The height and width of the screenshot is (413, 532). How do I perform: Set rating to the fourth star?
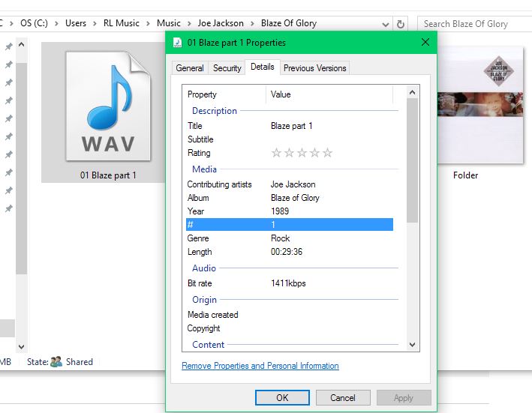tap(314, 153)
